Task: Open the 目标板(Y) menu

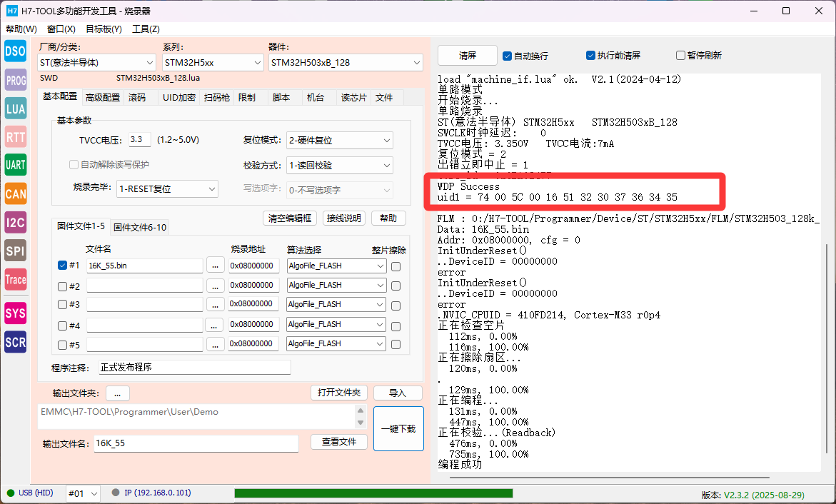Action: pyautogui.click(x=104, y=29)
